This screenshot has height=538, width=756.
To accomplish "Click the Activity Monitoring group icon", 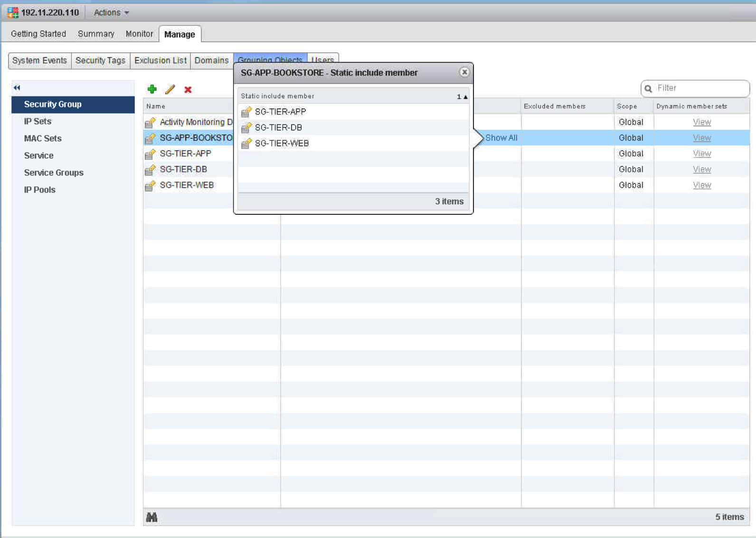I will pos(150,123).
